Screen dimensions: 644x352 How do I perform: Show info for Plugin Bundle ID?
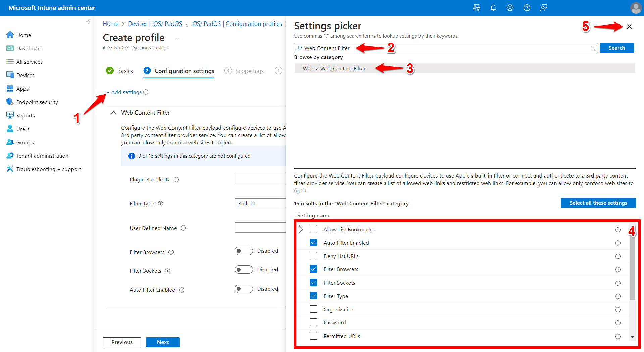point(176,180)
